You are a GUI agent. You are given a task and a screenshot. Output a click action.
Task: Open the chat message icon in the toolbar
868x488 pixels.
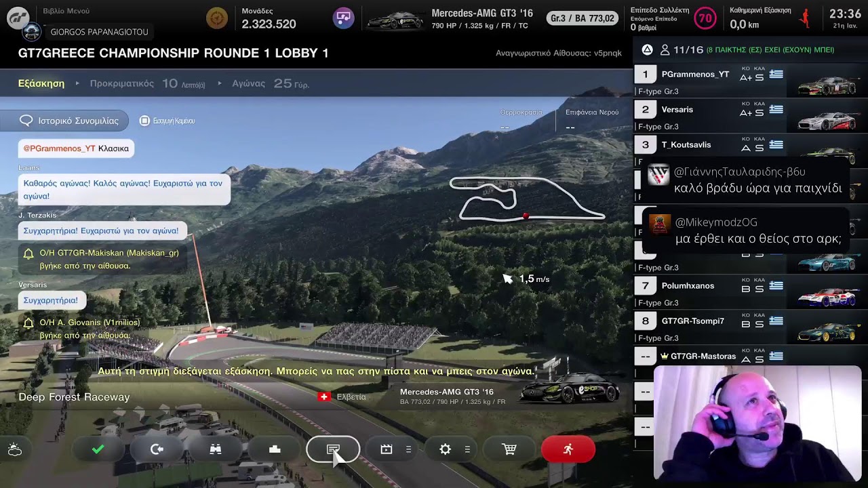pyautogui.click(x=333, y=449)
